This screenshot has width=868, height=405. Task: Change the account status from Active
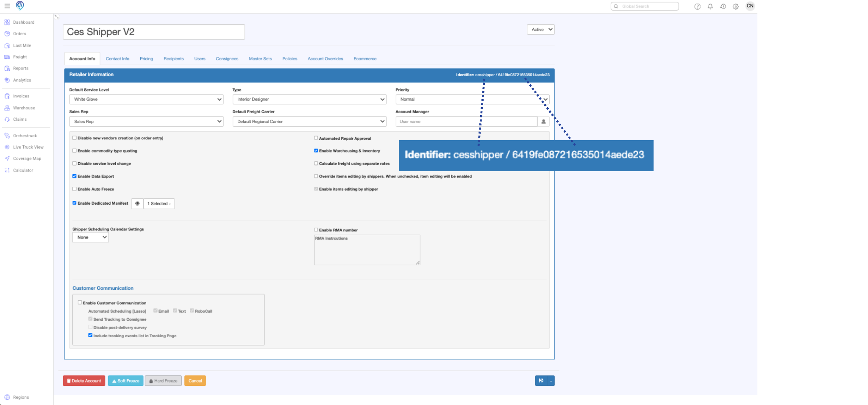[x=540, y=29]
